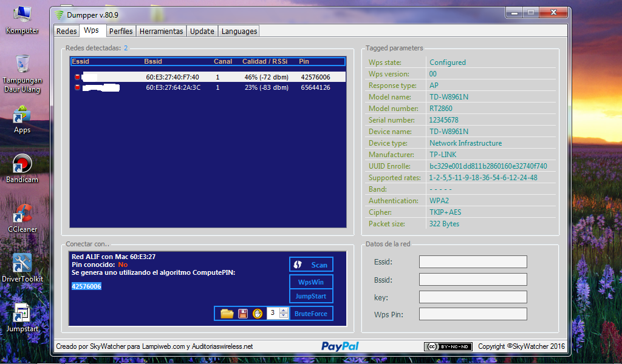Click the 23% (-83 dbm) signal quality cell
Viewport: 622px width, 364px height.
point(266,87)
